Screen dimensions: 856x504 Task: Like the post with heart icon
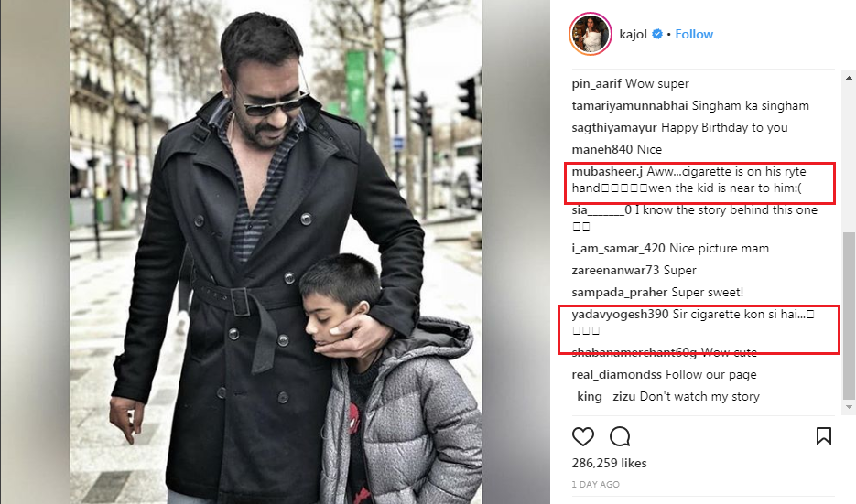582,436
